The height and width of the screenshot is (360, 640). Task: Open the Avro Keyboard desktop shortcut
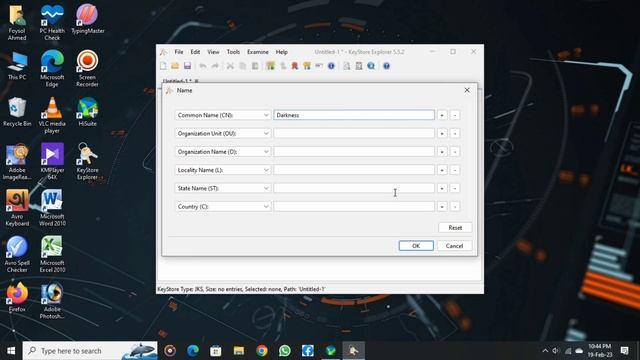tap(17, 207)
